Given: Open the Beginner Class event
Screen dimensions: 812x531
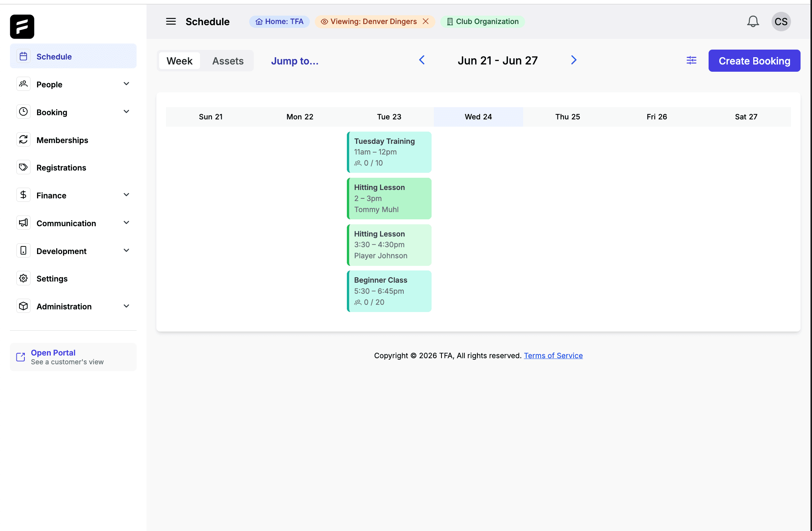Looking at the screenshot, I should click(x=389, y=291).
